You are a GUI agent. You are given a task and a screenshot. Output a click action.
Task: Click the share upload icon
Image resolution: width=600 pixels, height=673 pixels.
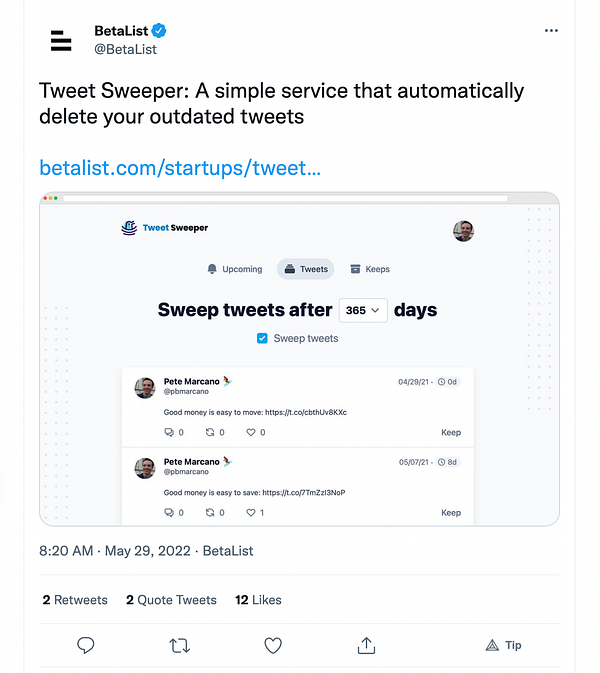[366, 645]
